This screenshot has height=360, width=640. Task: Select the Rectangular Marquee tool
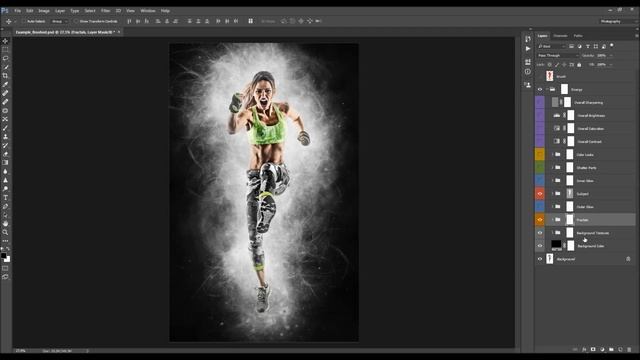[x=5, y=49]
